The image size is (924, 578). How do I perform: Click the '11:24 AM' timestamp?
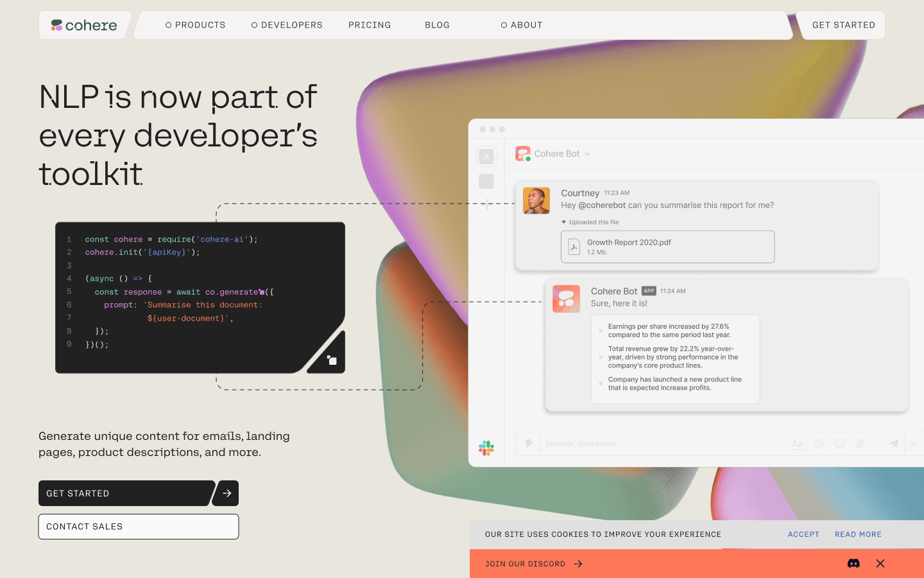pos(673,292)
